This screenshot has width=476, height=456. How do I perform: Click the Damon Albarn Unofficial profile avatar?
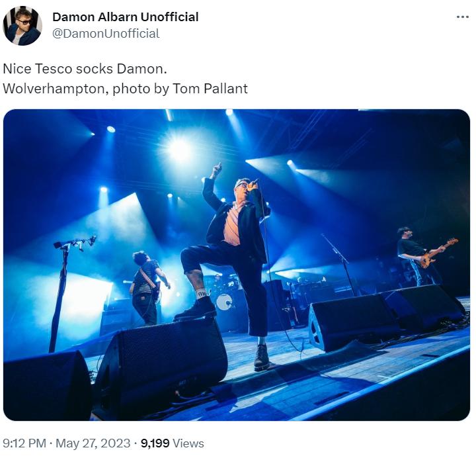(x=22, y=26)
